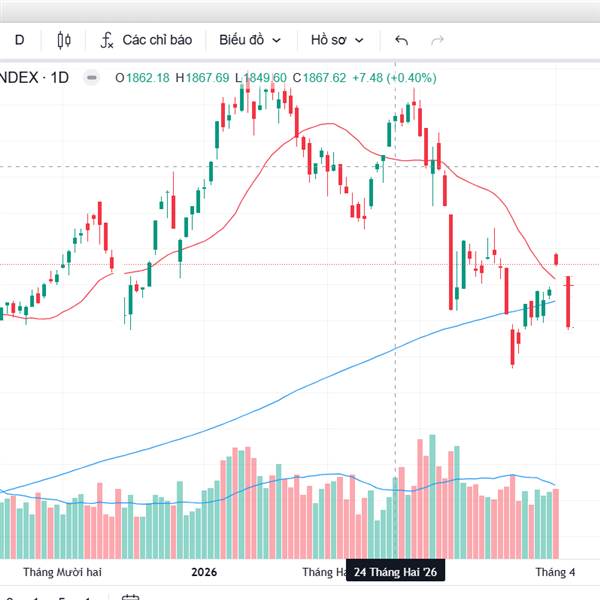Open the candlestick chart style selector
Viewport: 600px width, 600px height.
tap(65, 40)
